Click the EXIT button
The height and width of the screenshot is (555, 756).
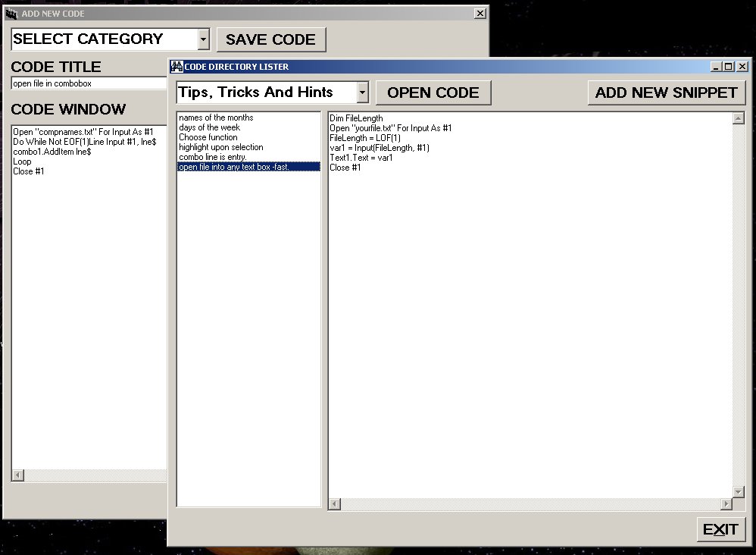coord(721,529)
